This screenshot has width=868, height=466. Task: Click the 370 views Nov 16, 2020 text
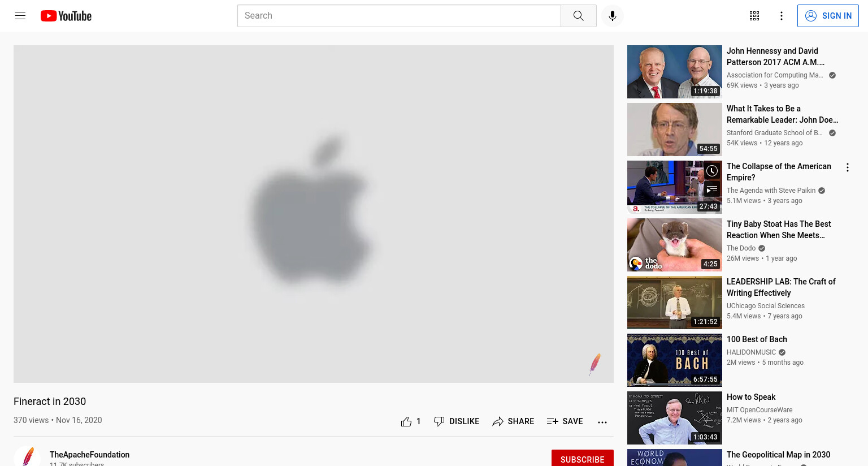(58, 420)
